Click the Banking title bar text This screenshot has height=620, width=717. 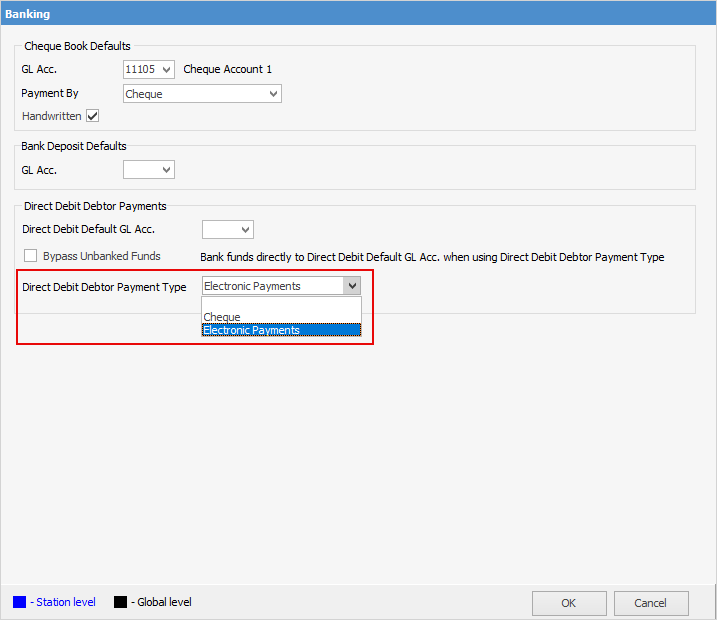pos(27,14)
